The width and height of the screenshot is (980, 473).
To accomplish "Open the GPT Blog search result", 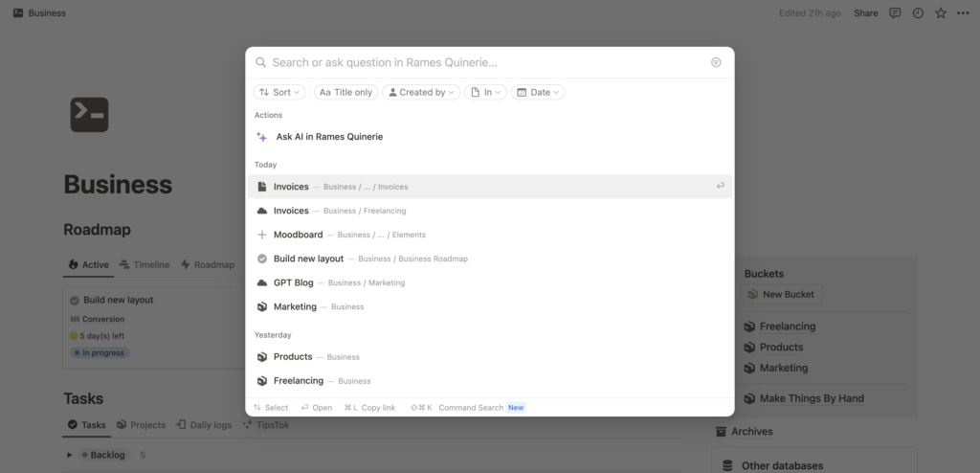I will click(489, 282).
